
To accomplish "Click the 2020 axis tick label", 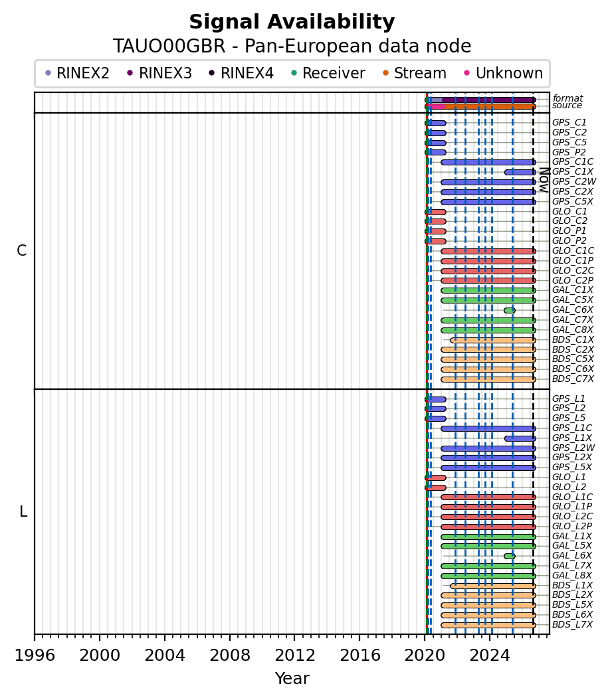I will [425, 656].
